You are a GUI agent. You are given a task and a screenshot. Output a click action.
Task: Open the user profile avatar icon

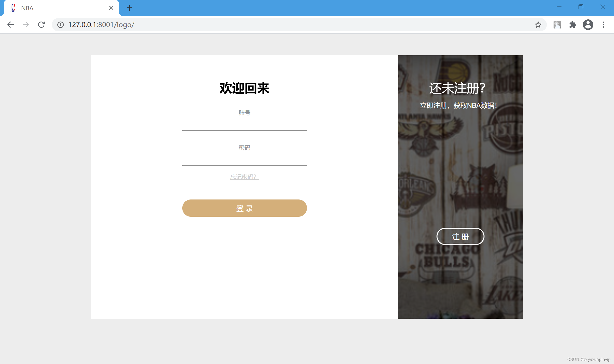coord(588,24)
